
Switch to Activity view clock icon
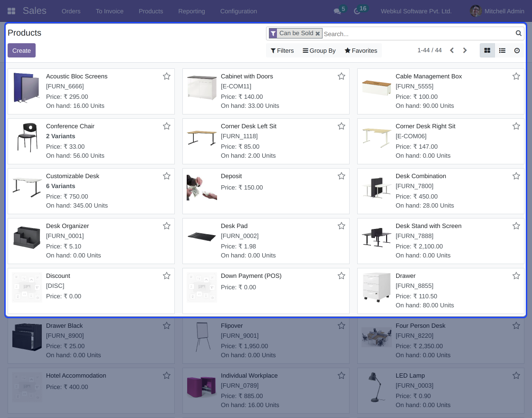[x=517, y=50]
